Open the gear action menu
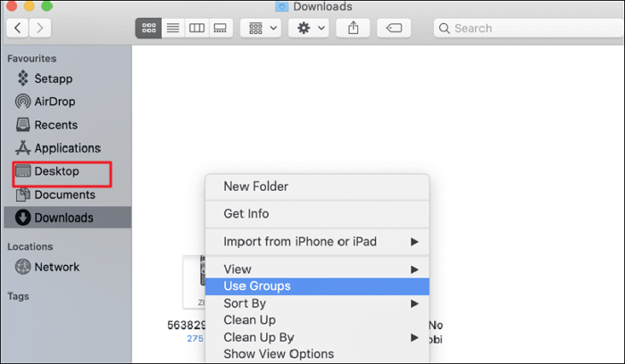This screenshot has width=625, height=364. [x=311, y=28]
